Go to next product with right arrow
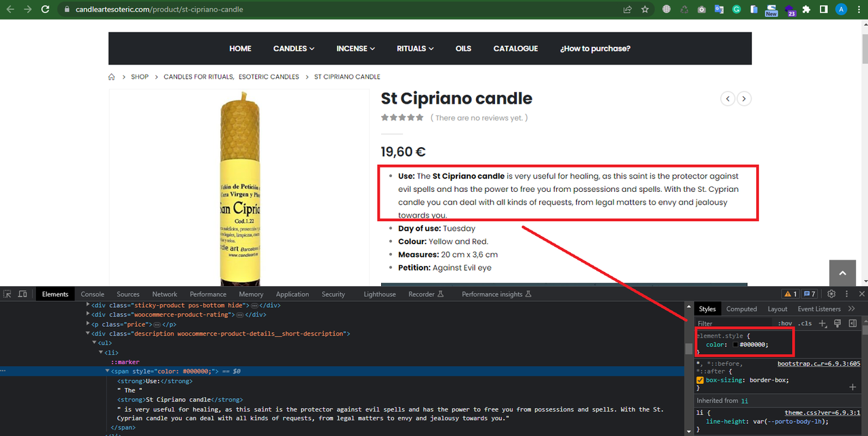The width and height of the screenshot is (868, 436). [x=744, y=99]
